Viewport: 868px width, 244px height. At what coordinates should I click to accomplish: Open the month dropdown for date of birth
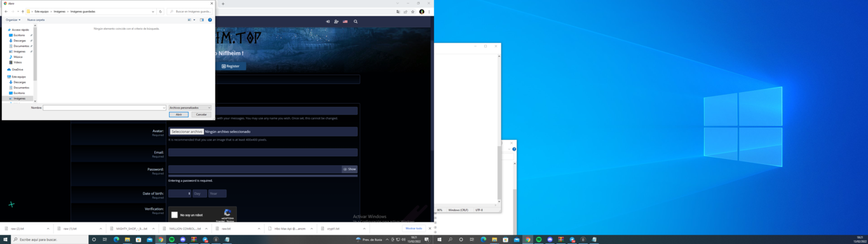(x=180, y=193)
